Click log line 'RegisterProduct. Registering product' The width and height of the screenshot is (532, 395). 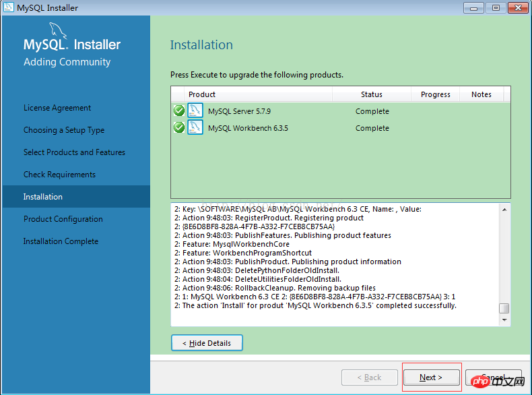(x=269, y=218)
